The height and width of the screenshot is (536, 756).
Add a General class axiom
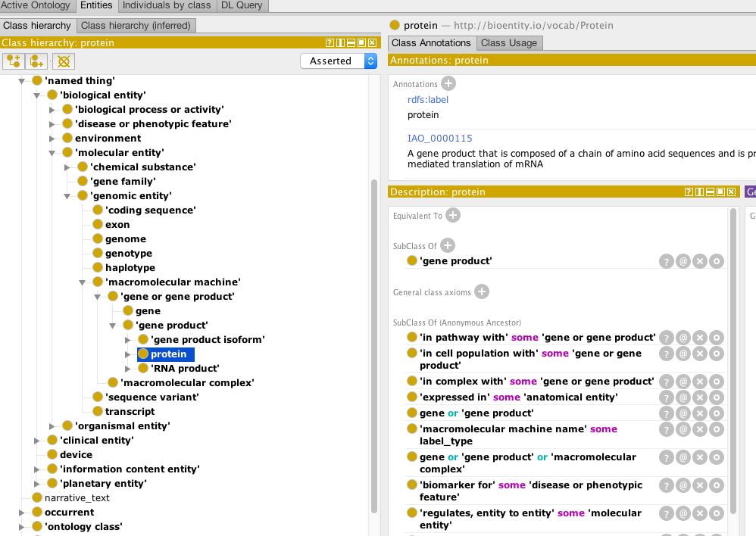(x=481, y=291)
